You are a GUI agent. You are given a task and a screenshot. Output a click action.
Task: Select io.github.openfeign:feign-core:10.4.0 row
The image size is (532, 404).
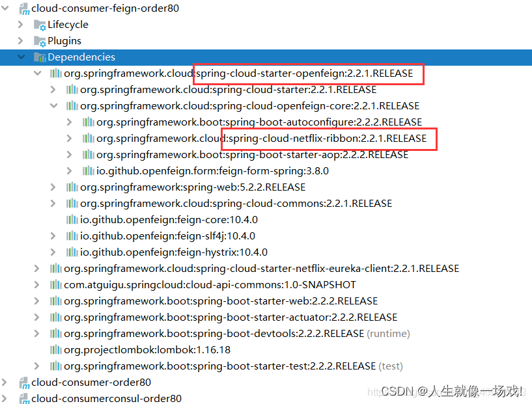169,220
